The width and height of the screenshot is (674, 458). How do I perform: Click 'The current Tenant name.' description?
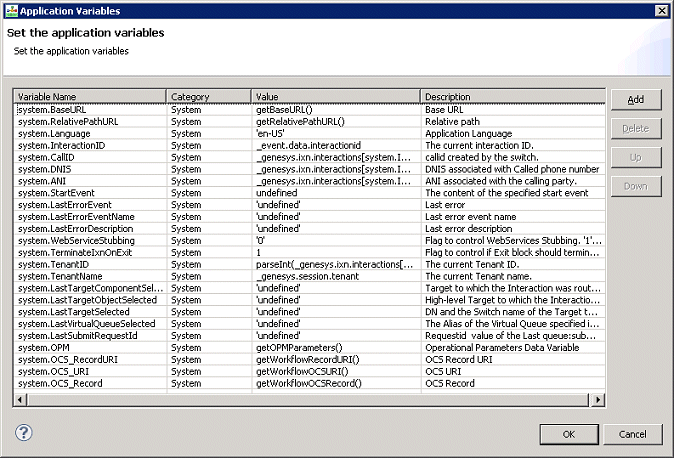(x=478, y=277)
